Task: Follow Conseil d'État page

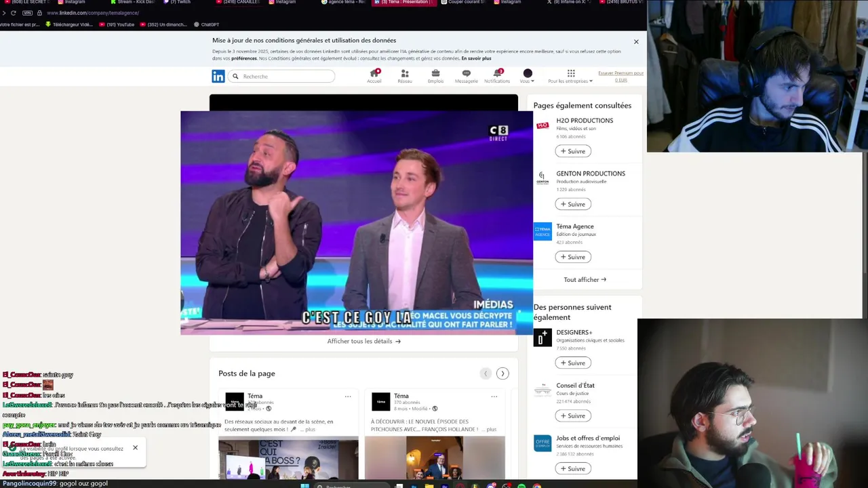Action: (x=573, y=415)
